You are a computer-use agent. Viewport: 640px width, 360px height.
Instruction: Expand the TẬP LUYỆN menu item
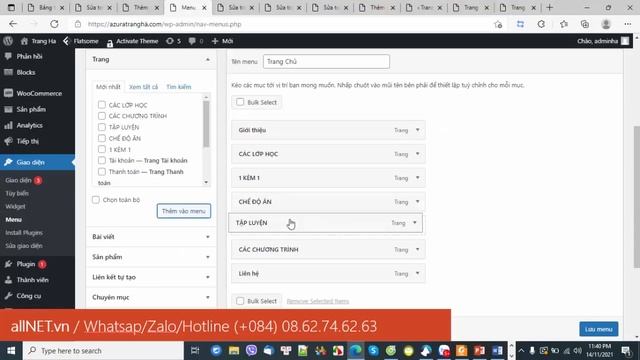click(x=415, y=223)
